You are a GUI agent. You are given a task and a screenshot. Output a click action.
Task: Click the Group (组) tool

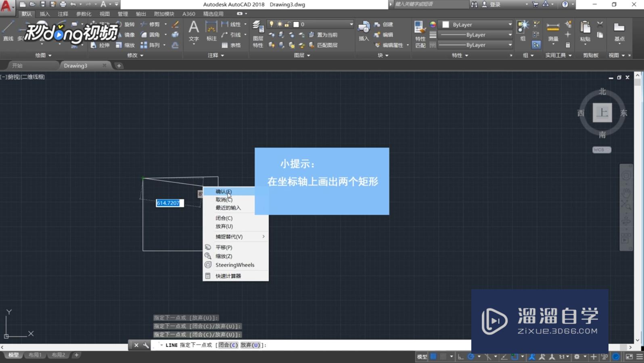(523, 31)
